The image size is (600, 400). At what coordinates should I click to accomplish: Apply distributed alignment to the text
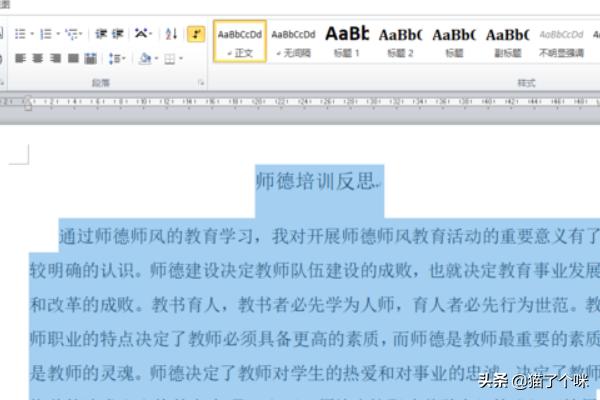[x=91, y=58]
